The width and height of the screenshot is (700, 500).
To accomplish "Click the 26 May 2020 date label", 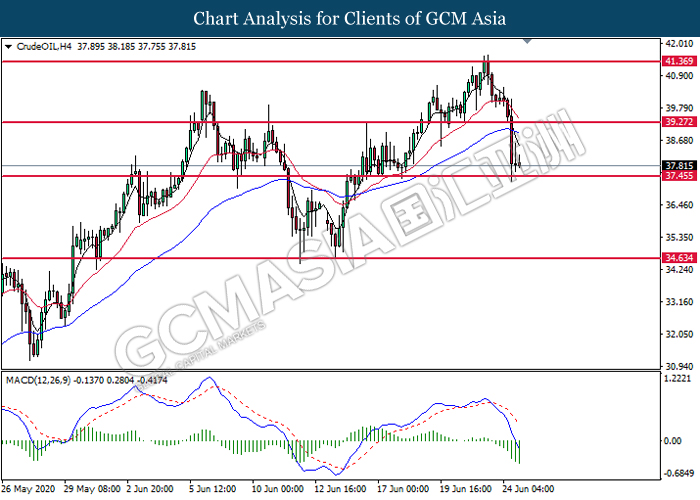I will coord(28,489).
